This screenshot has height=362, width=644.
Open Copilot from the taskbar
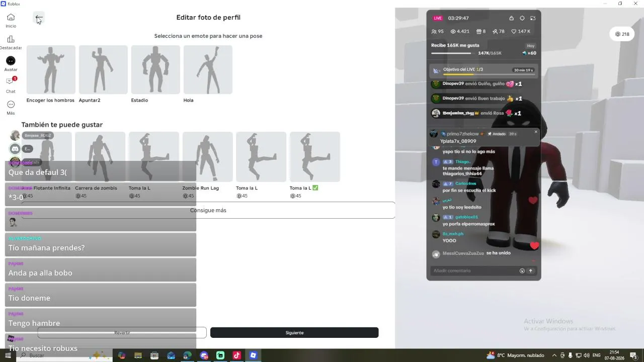pos(122,355)
